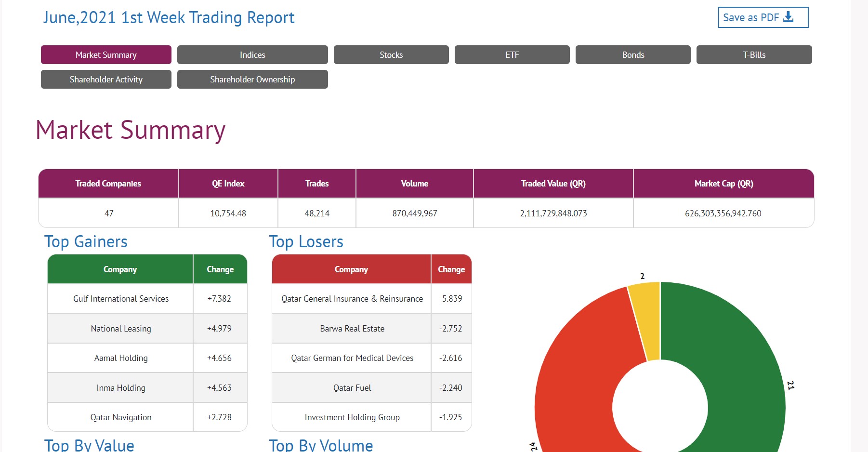Click Investment Holding Group row
Viewport: 868px width, 452px height.
372,417
